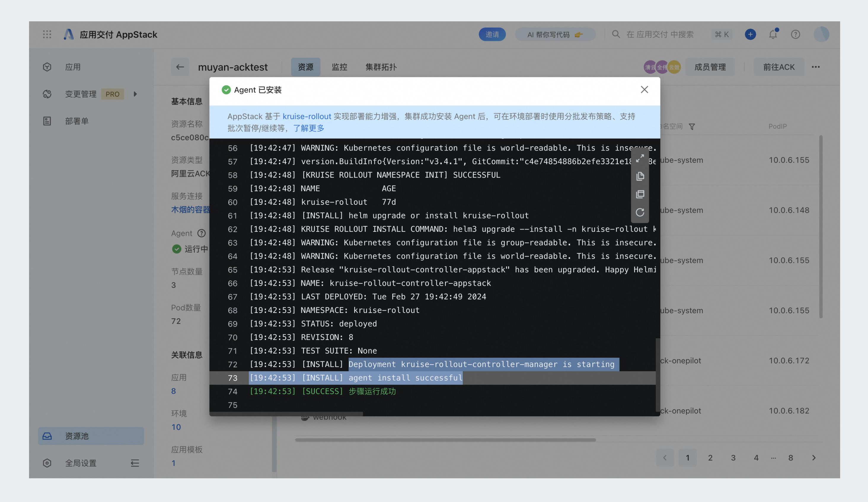This screenshot has width=868, height=502.
Task: Select page 1 in pagination
Action: pyautogui.click(x=687, y=458)
